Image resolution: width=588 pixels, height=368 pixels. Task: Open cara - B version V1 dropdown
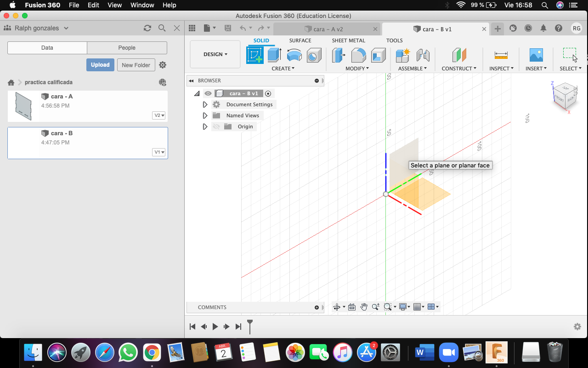click(x=159, y=152)
